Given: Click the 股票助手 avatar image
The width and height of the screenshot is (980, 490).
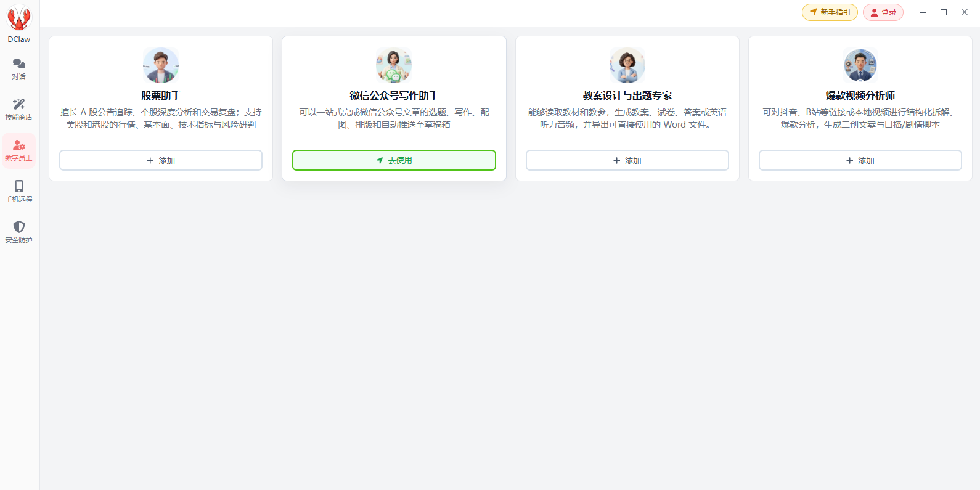Looking at the screenshot, I should point(161,65).
